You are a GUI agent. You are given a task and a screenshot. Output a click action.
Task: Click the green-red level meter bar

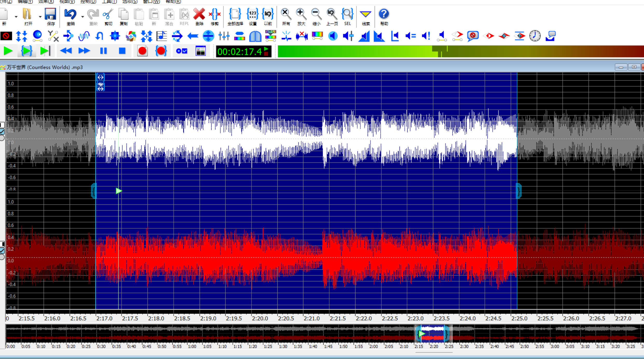(461, 51)
